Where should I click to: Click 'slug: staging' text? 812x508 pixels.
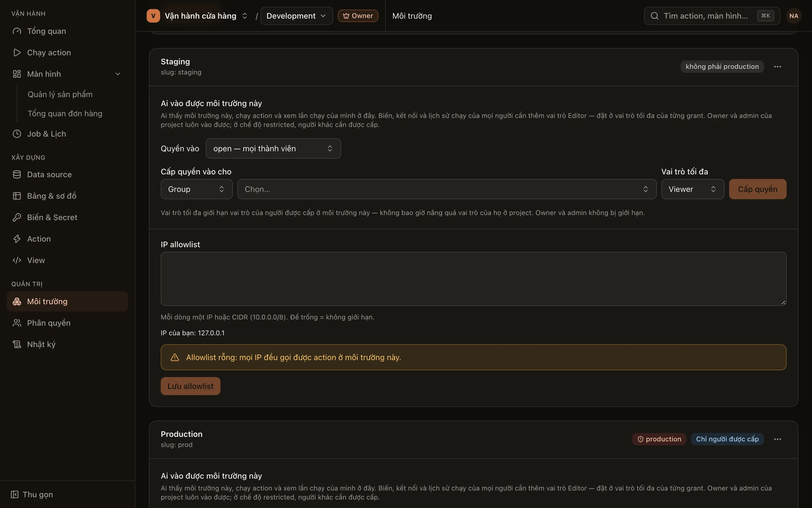coord(181,72)
